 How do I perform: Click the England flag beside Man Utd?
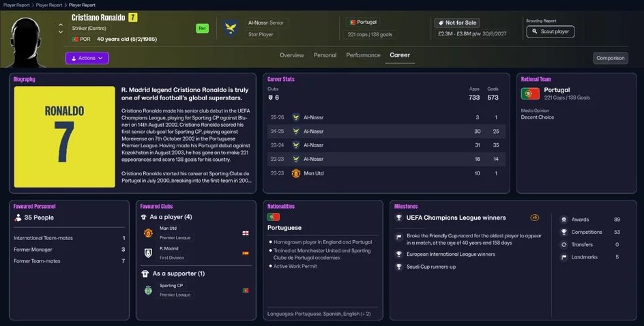pos(245,233)
